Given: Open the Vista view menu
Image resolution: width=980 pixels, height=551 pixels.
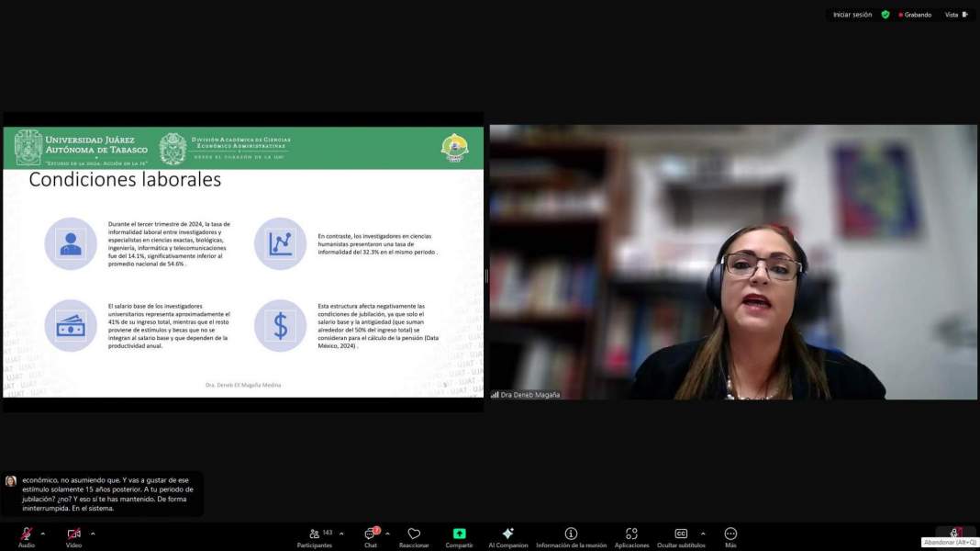Looking at the screenshot, I should (955, 15).
